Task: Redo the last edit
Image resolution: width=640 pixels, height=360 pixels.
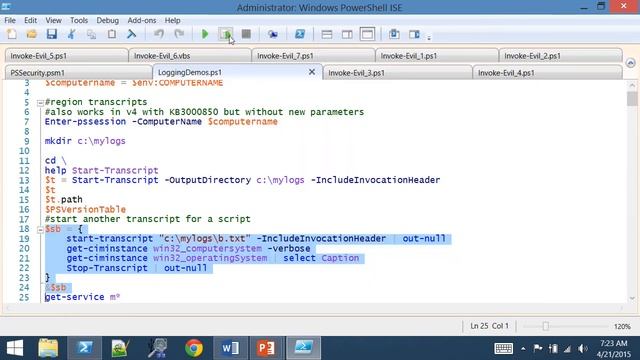Action: click(x=179, y=34)
